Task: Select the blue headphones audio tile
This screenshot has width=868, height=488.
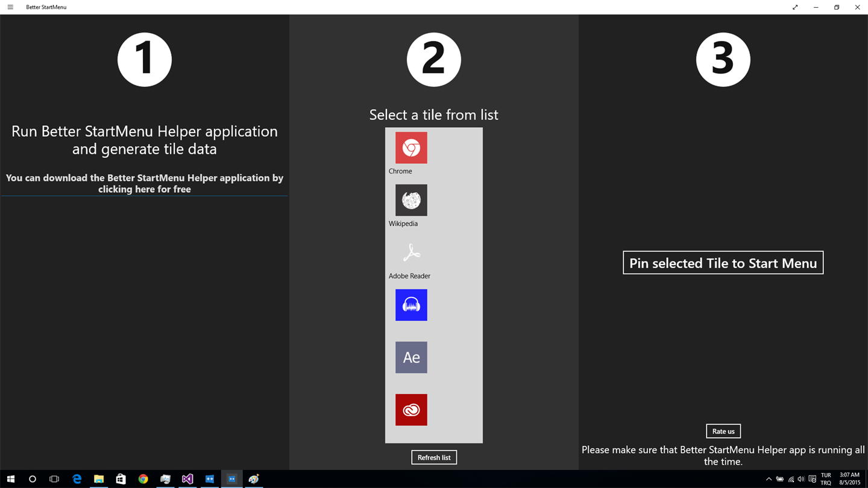Action: click(x=411, y=305)
